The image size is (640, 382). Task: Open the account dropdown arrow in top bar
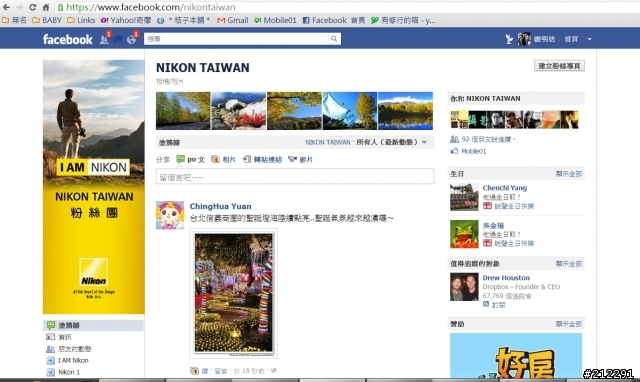(x=589, y=39)
